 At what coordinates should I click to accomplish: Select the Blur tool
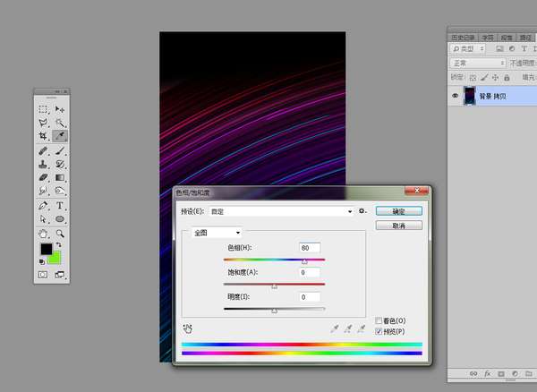point(43,191)
